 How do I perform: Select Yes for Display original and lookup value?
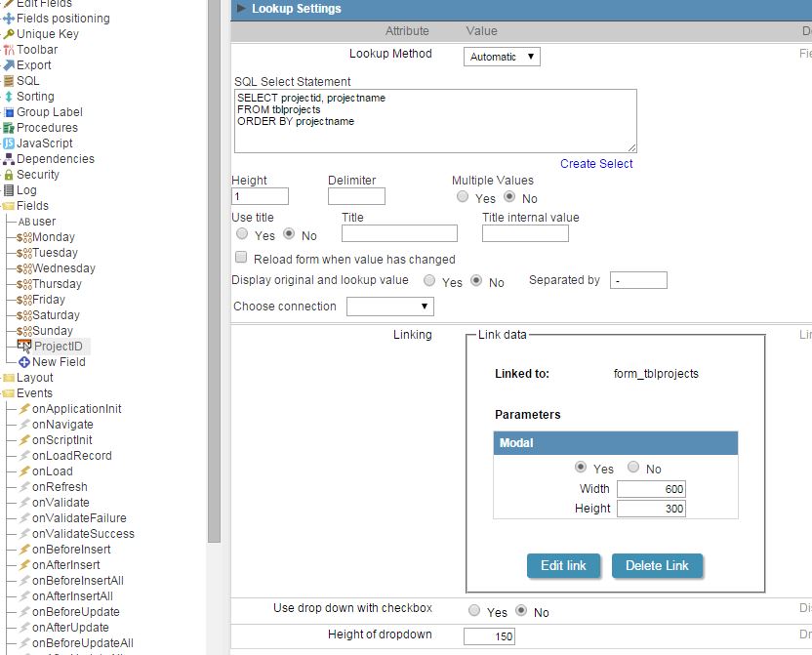[429, 280]
